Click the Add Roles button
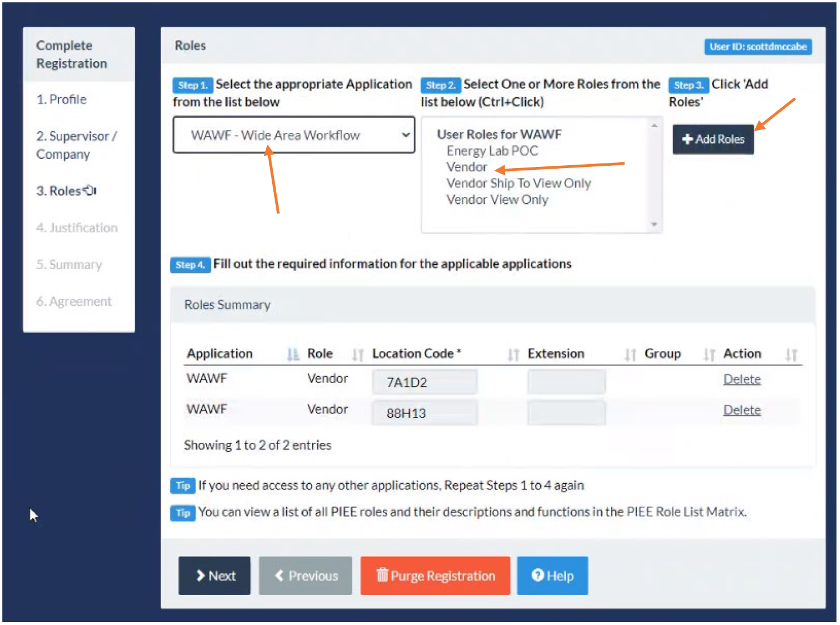Image resolution: width=840 pixels, height=625 pixels. coord(713,139)
